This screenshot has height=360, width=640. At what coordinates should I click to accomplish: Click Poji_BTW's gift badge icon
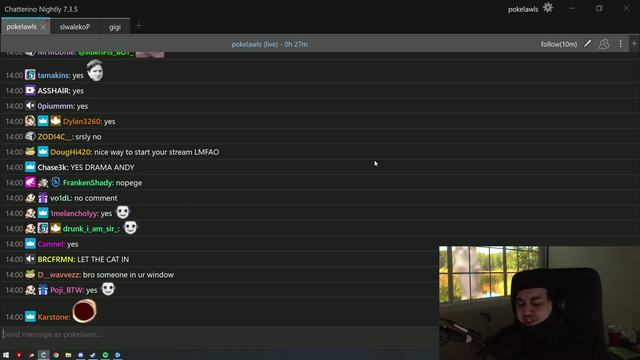click(x=43, y=290)
